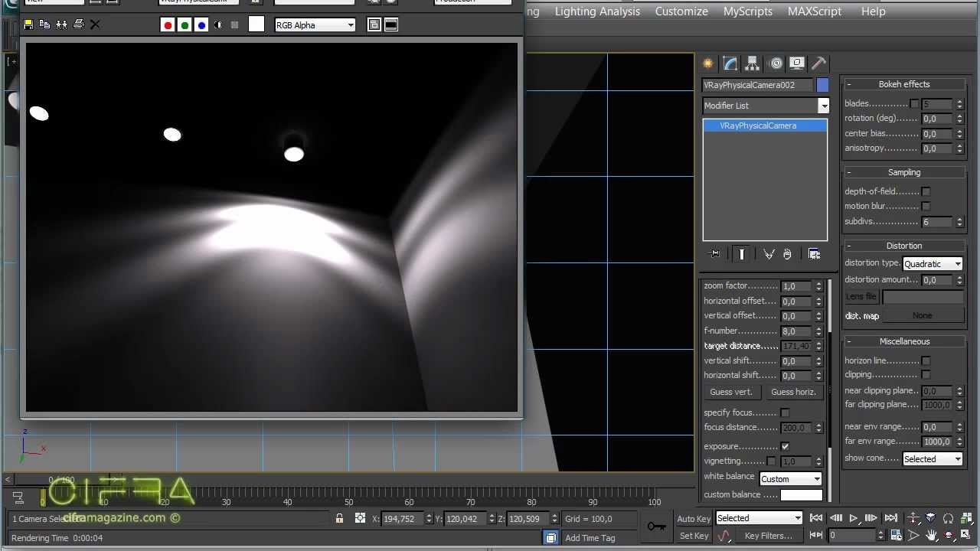Image resolution: width=980 pixels, height=551 pixels.
Task: Toggle the green channel in frame buffer
Action: pyautogui.click(x=185, y=25)
